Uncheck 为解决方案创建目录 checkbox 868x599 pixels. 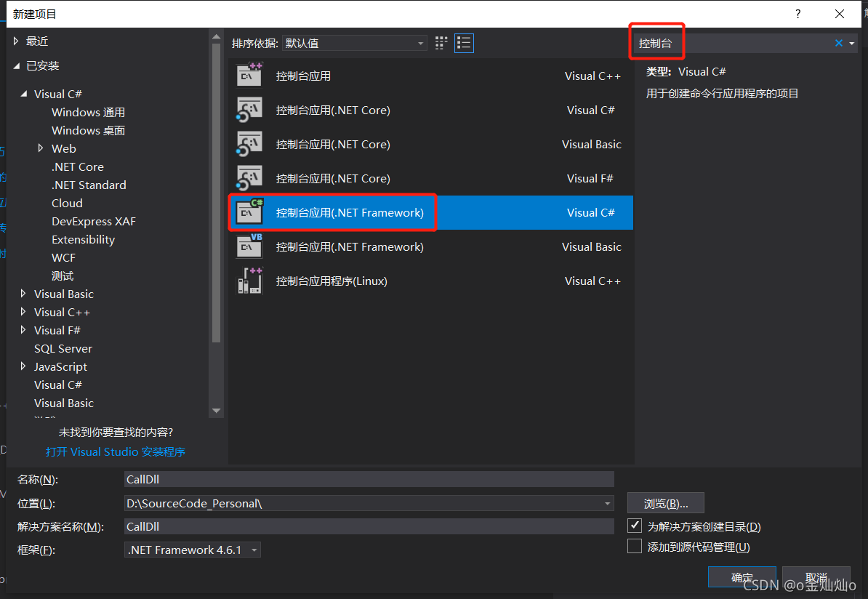pos(635,526)
